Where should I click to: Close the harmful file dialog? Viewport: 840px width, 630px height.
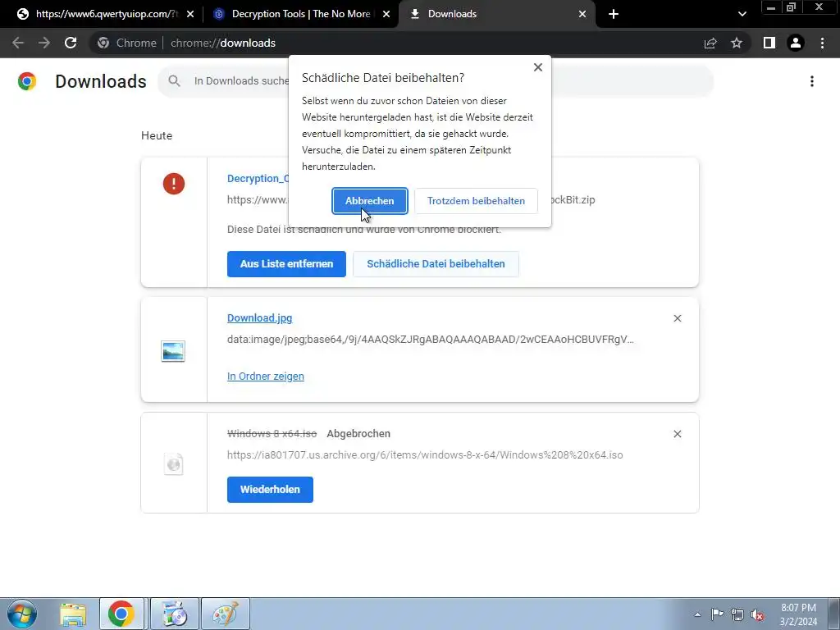click(x=538, y=67)
